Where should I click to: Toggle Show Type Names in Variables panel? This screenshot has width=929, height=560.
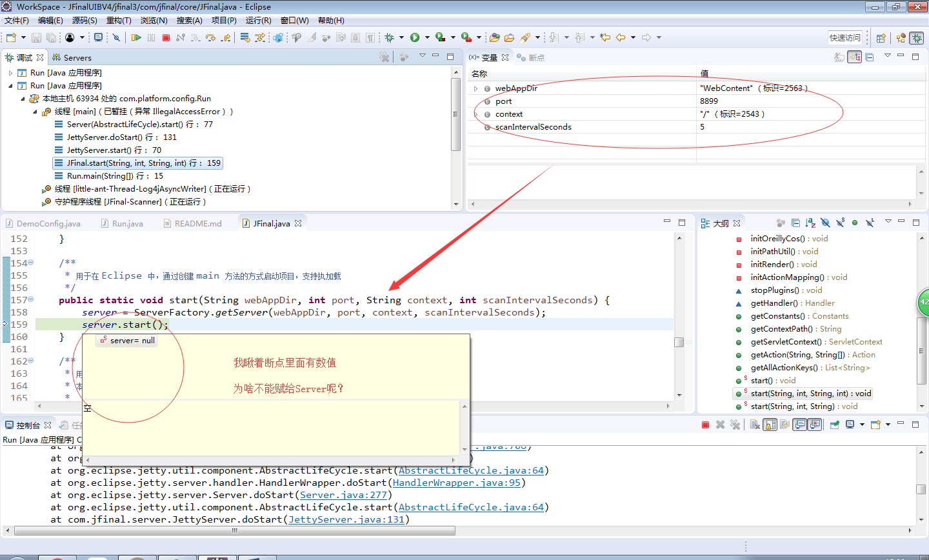coord(839,57)
